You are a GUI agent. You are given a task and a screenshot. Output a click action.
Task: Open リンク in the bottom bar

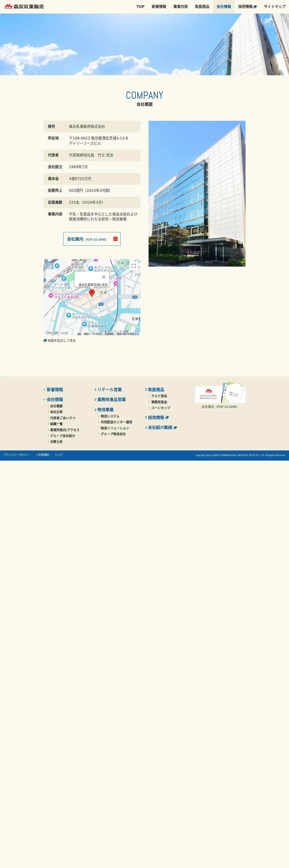pos(59,455)
